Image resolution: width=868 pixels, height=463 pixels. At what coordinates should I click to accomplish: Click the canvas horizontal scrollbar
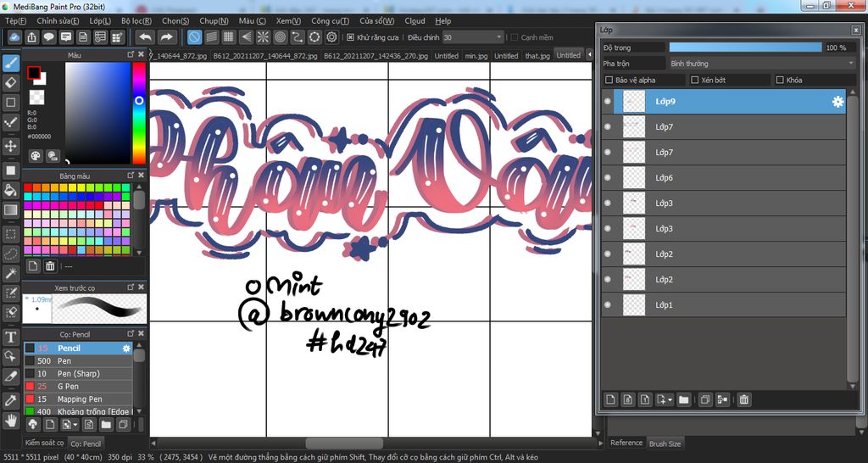click(x=343, y=443)
